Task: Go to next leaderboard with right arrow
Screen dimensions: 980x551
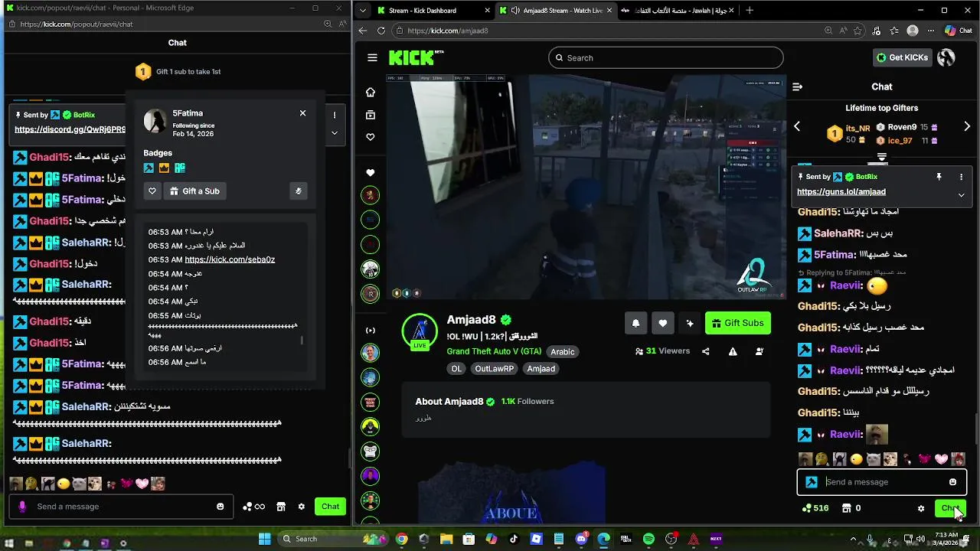Action: [x=967, y=126]
